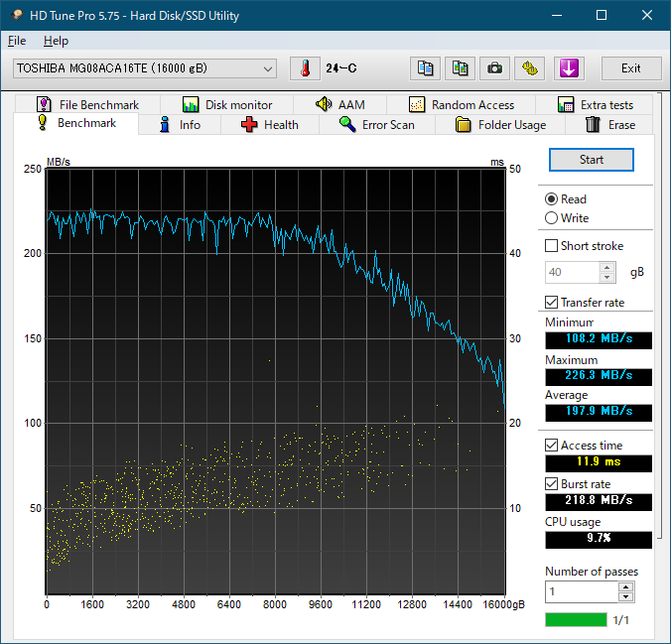Open the Random Access tab
This screenshot has width=671, height=644.
click(x=461, y=105)
